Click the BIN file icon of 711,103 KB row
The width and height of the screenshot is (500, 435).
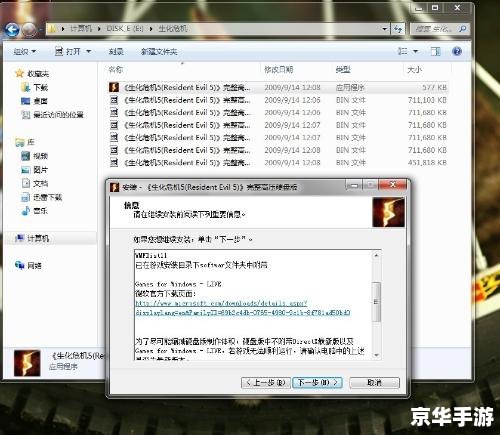pyautogui.click(x=114, y=100)
